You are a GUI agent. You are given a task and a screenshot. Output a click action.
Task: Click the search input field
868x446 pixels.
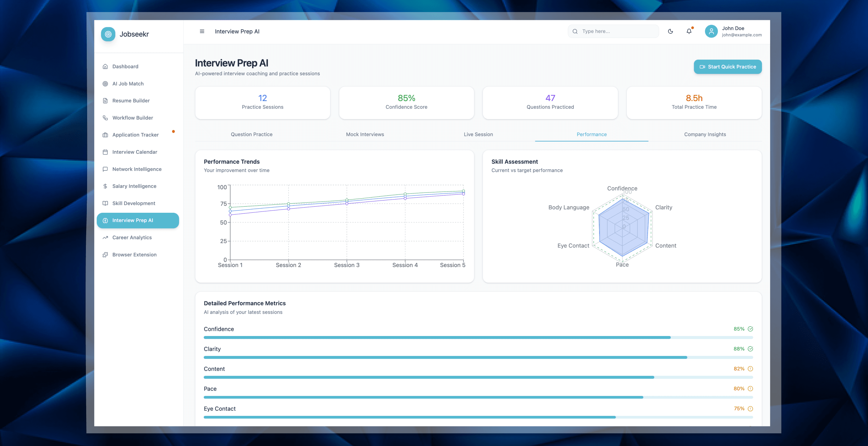[x=617, y=31]
